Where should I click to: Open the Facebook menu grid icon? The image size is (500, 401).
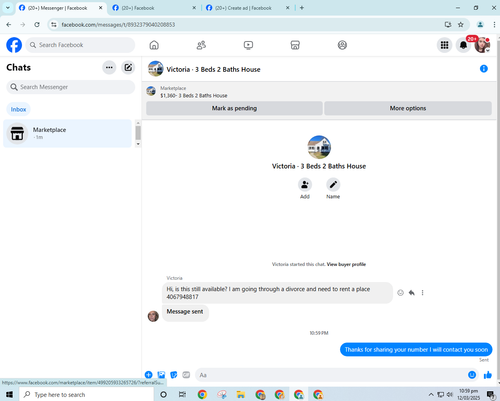click(x=444, y=45)
